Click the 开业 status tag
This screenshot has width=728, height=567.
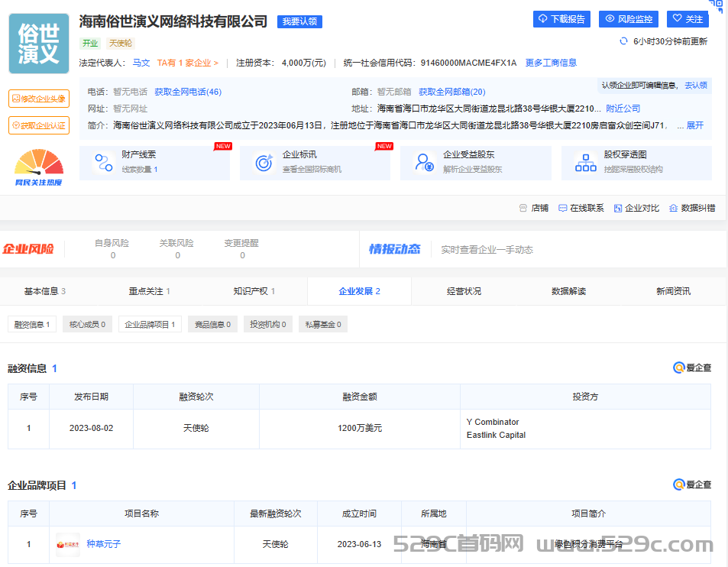(90, 44)
